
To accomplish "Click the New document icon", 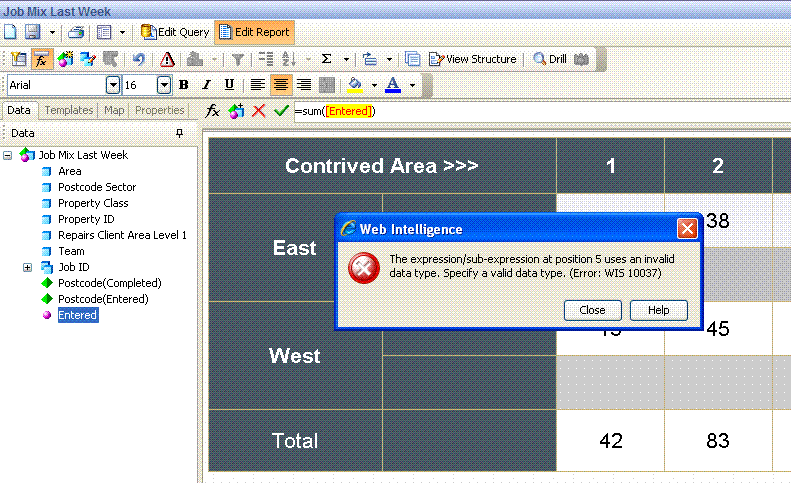I will tap(11, 32).
